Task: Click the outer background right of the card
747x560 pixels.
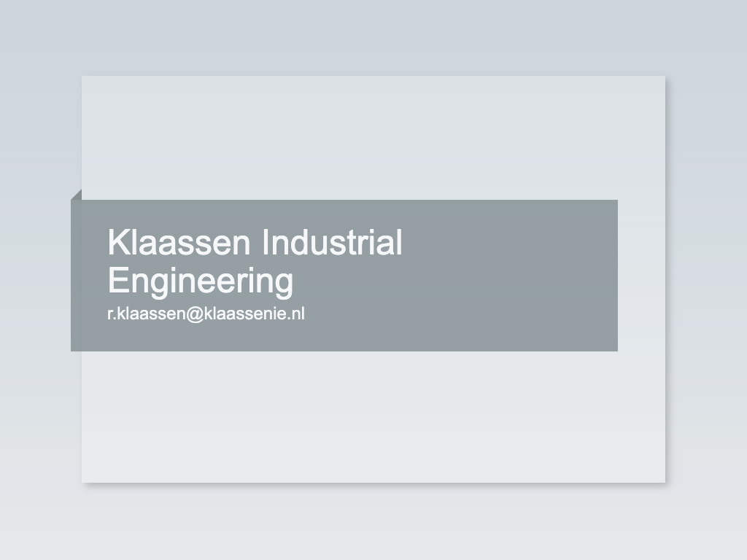Action: click(706, 277)
